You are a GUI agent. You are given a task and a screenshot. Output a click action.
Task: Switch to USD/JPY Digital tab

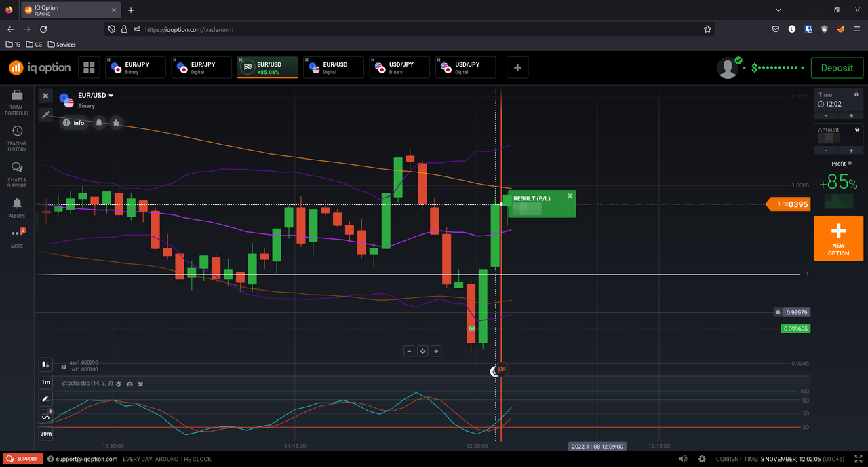pyautogui.click(x=465, y=67)
